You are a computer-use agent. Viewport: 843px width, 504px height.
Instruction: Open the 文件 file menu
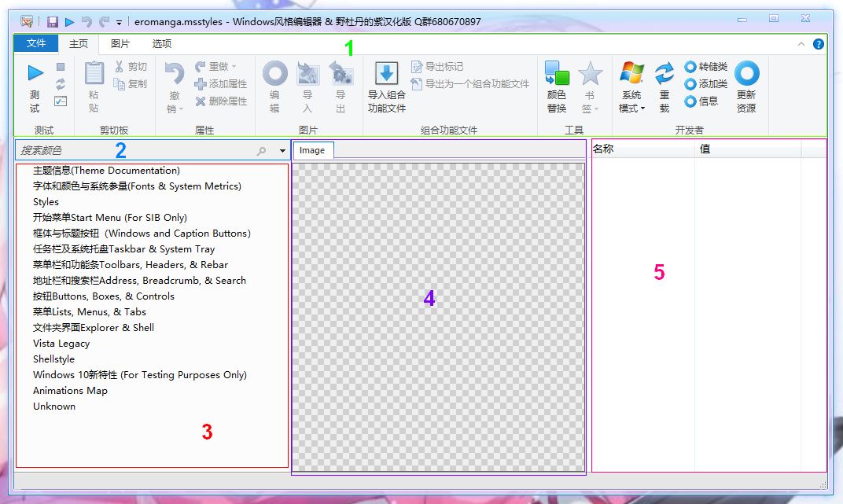coord(36,43)
